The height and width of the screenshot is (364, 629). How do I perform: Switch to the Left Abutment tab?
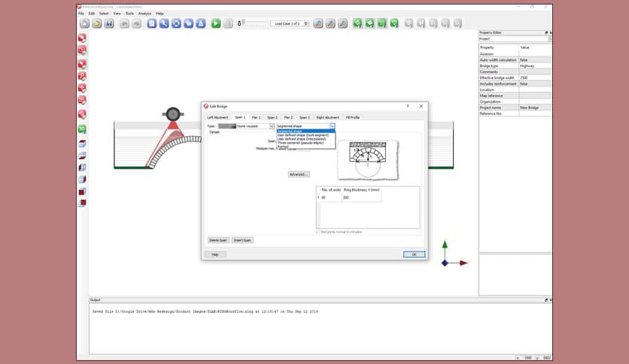[217, 117]
